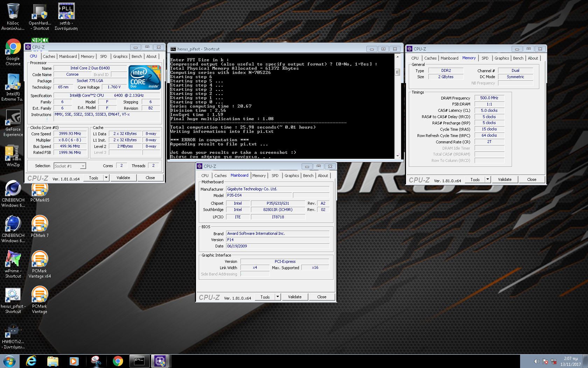Screen dimensions: 588x368
Task: Click the Multiplier x 8.0 value
Action: pyautogui.click(x=70, y=140)
